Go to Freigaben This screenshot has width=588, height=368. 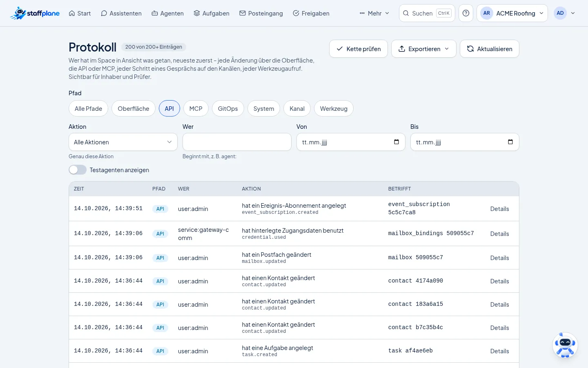311,13
